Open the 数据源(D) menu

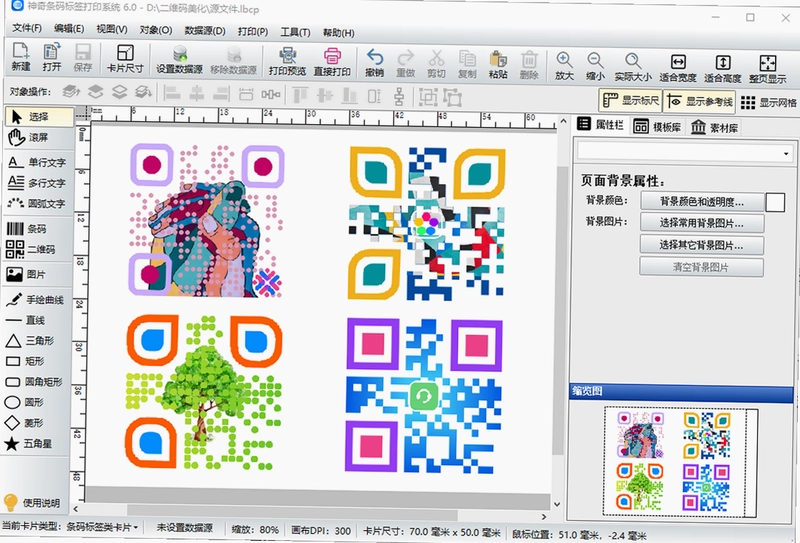205,31
